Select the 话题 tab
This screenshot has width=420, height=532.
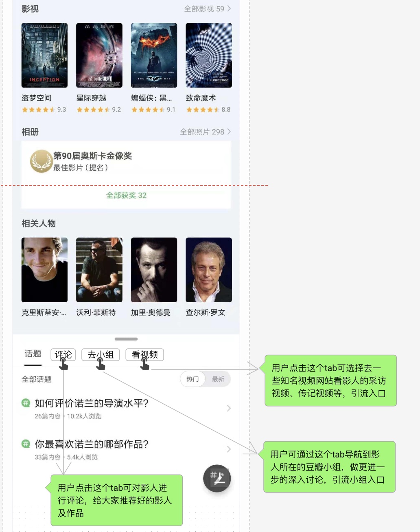33,354
